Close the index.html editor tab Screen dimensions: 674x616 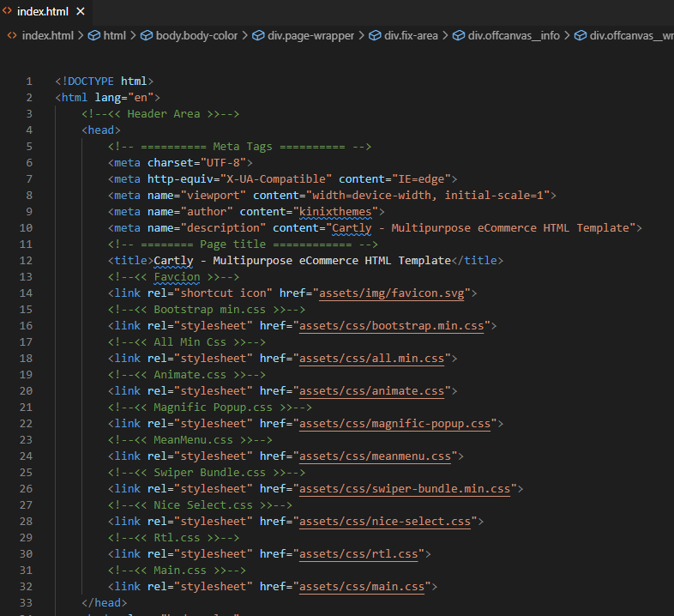tap(81, 11)
